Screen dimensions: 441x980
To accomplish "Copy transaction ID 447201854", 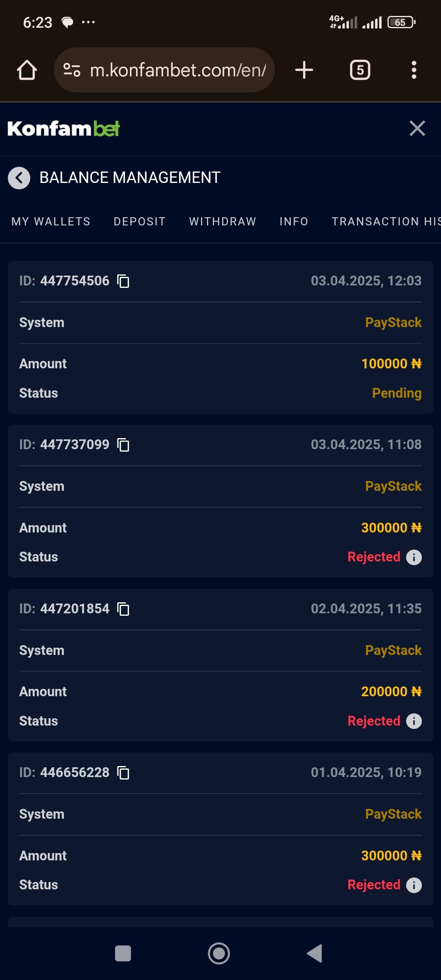I will click(123, 609).
